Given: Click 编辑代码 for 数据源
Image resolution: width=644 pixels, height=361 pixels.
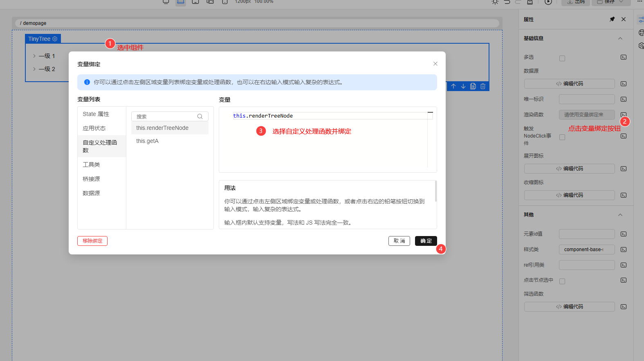Looking at the screenshot, I should (570, 84).
